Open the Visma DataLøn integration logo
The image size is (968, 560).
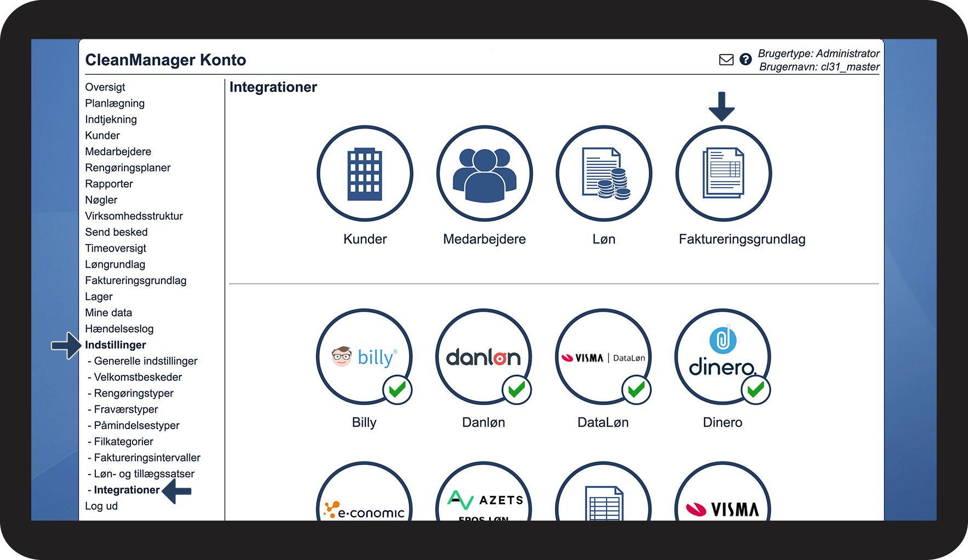[603, 357]
